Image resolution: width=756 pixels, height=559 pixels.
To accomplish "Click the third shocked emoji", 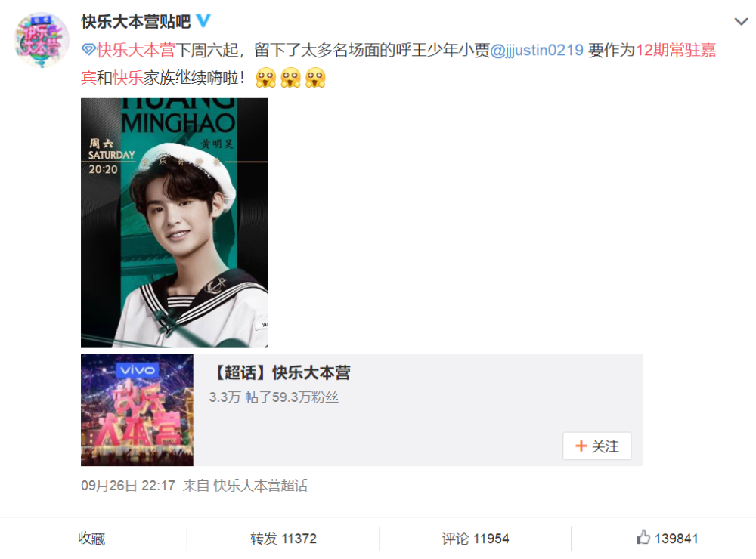I will tap(315, 78).
